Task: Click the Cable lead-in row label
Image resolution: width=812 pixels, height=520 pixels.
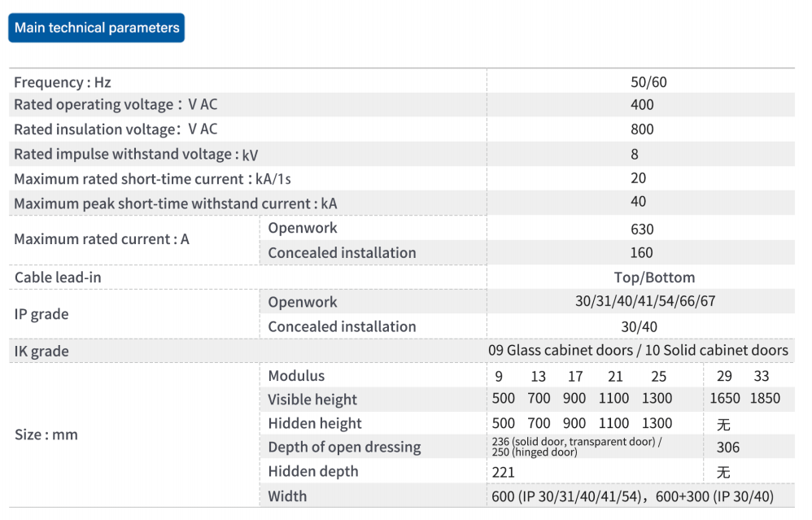Action: pyautogui.click(x=58, y=277)
